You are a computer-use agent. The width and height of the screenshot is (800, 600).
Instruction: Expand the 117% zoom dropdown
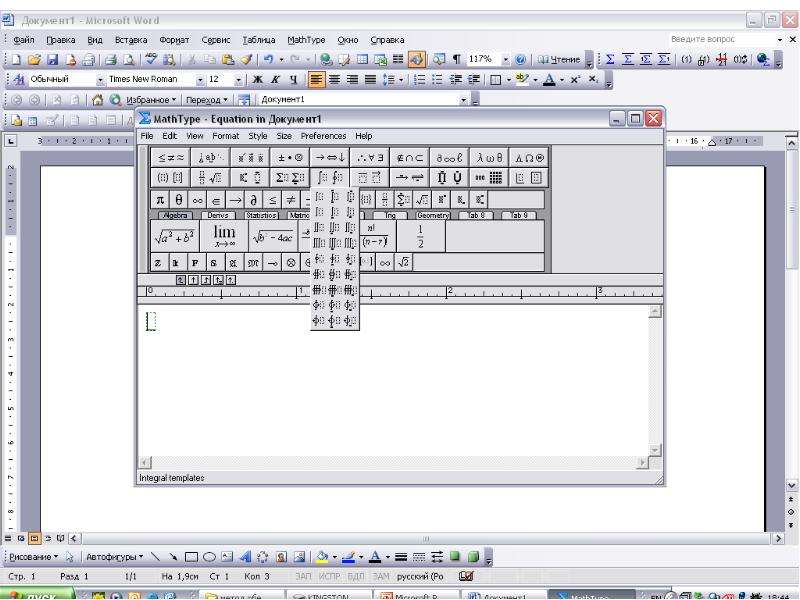506,60
